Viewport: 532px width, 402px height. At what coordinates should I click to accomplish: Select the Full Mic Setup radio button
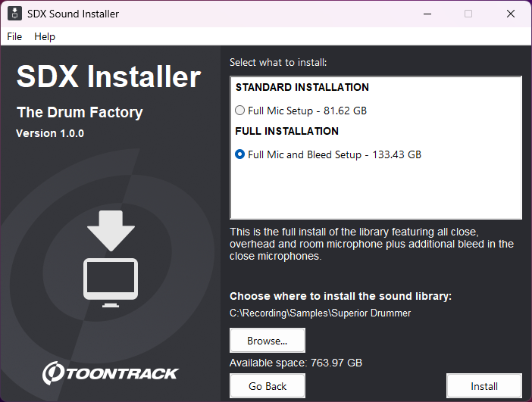[240, 111]
